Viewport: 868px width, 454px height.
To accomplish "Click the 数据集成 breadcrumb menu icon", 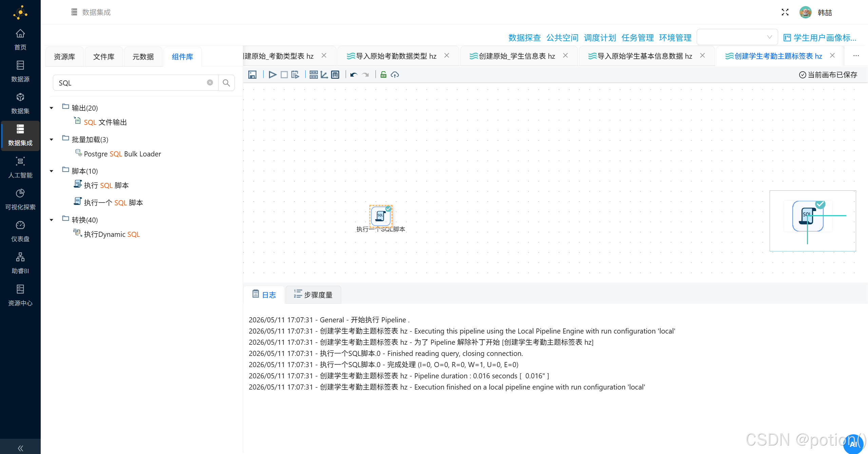I will (x=74, y=12).
